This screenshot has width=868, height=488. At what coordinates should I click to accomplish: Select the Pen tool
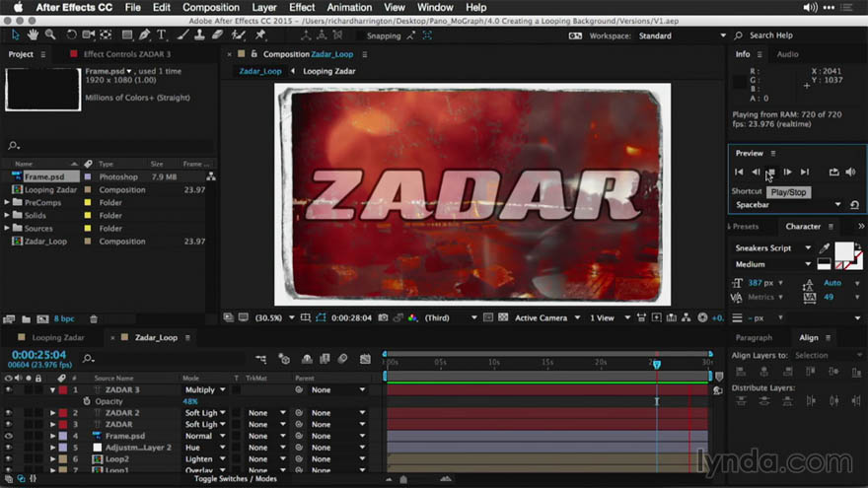click(144, 35)
